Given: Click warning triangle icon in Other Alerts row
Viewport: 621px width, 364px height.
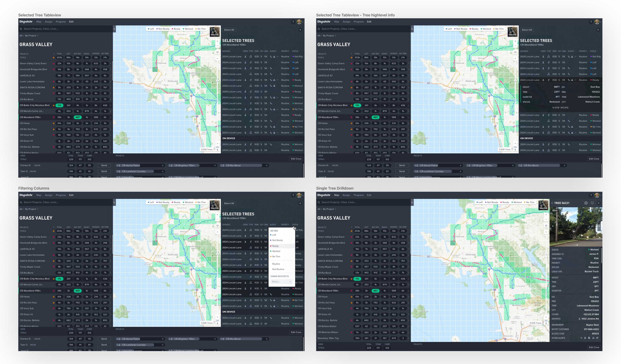Looking at the screenshot, I should (593, 338).
